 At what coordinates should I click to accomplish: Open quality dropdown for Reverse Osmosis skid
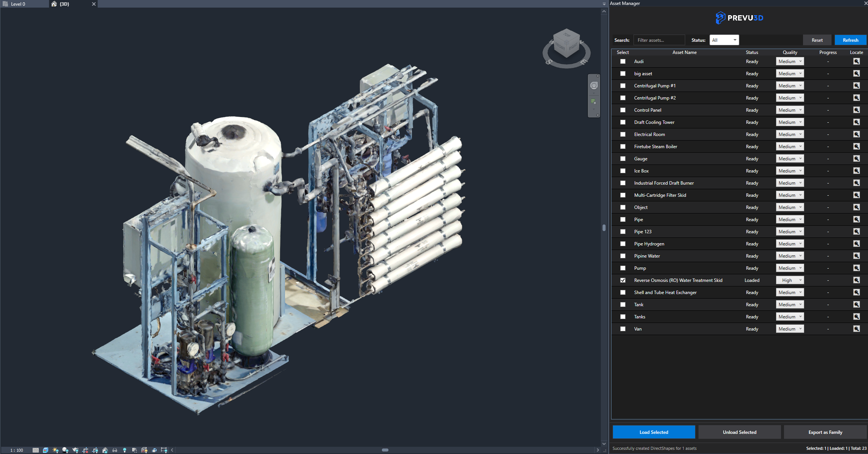point(790,280)
